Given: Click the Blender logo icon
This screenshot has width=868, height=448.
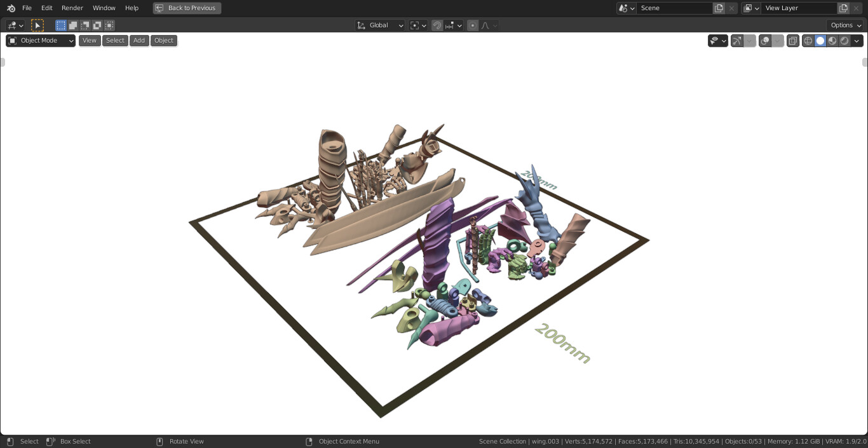Looking at the screenshot, I should 10,8.
